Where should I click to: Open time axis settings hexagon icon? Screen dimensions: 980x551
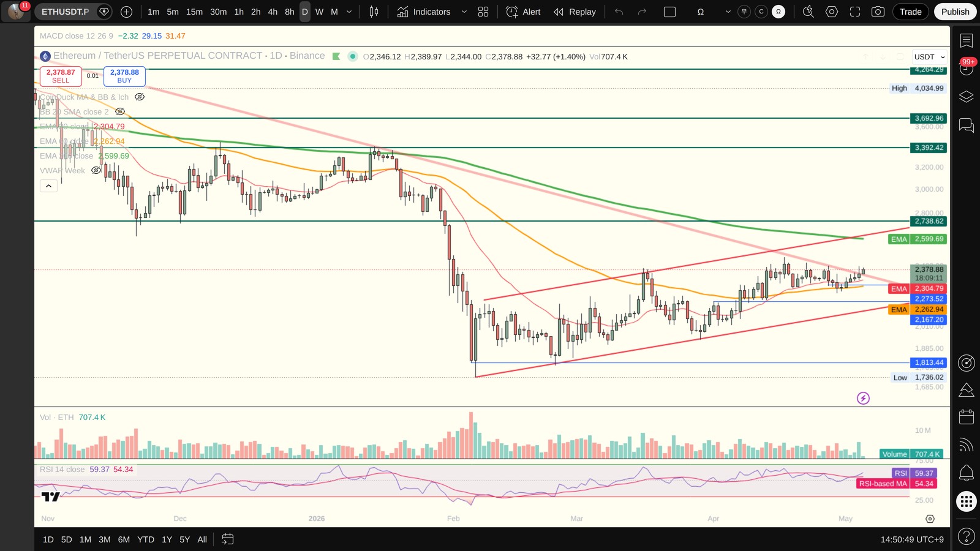pos(930,519)
